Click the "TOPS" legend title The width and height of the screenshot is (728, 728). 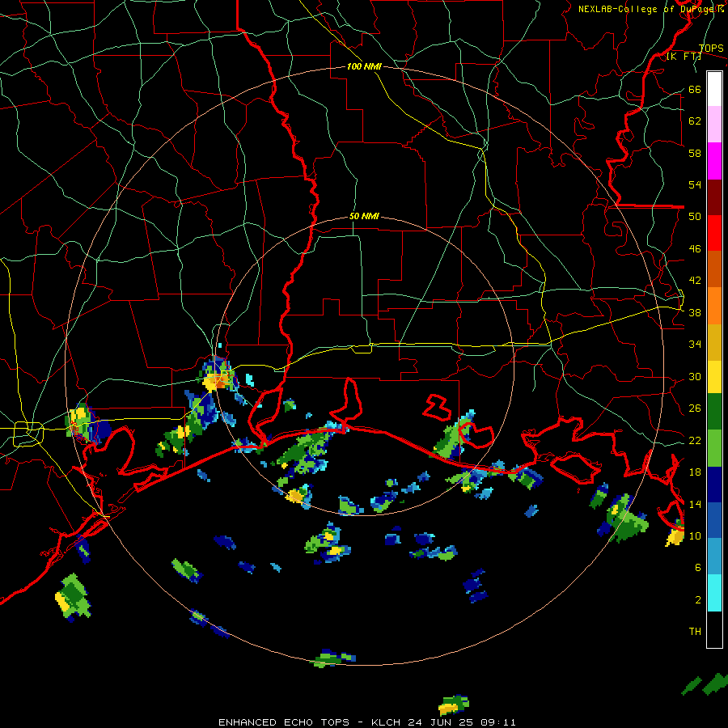[x=711, y=48]
